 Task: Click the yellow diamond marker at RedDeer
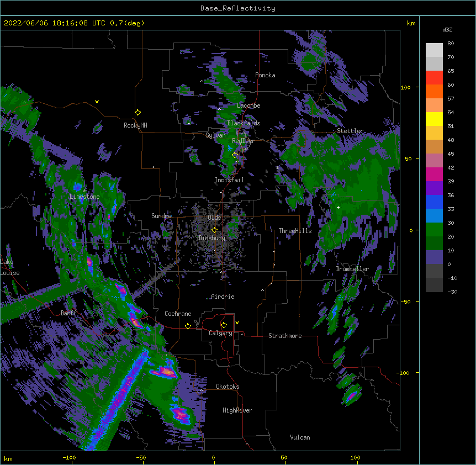tap(235, 155)
